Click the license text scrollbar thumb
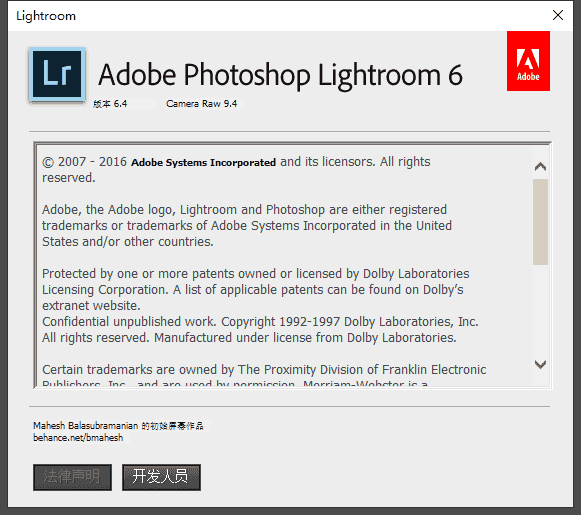This screenshot has height=515, width=581. 540,222
